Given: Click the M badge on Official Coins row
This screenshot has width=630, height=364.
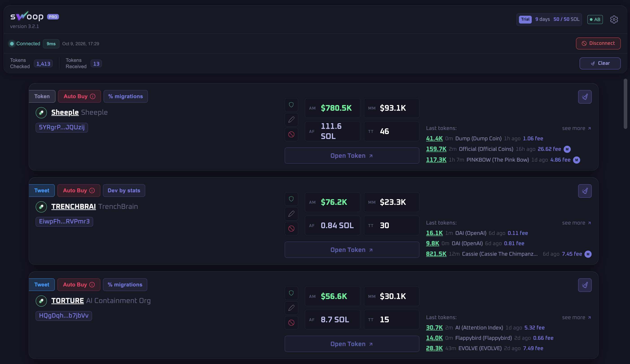Looking at the screenshot, I should (567, 149).
